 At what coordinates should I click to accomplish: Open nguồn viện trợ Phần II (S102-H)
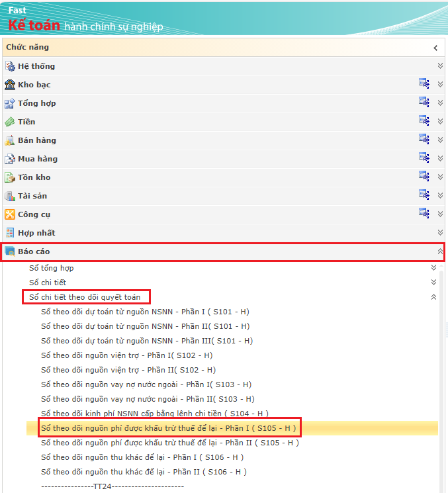[x=128, y=370]
